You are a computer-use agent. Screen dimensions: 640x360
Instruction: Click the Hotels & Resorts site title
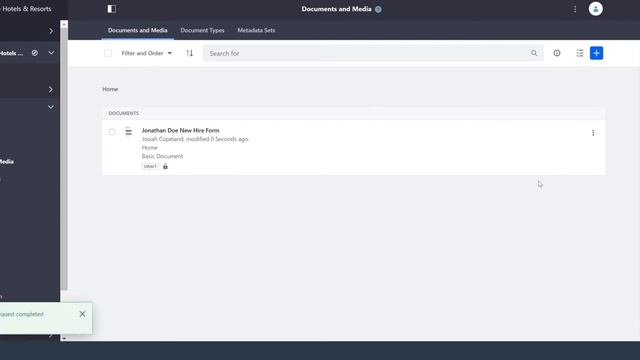pyautogui.click(x=26, y=9)
